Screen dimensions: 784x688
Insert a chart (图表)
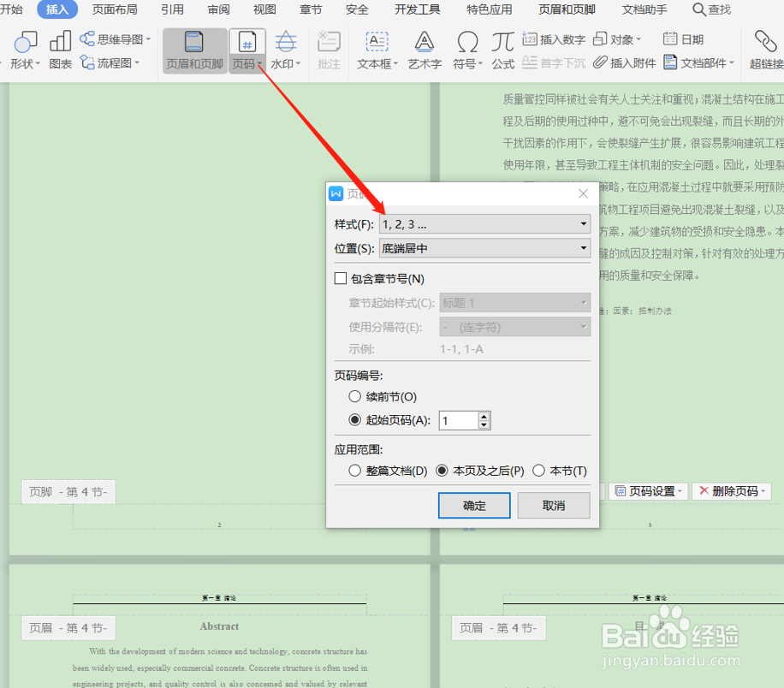61,50
